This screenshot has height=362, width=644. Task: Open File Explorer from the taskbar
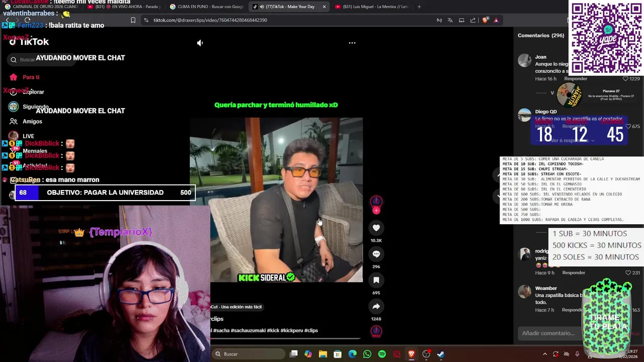pos(323,354)
